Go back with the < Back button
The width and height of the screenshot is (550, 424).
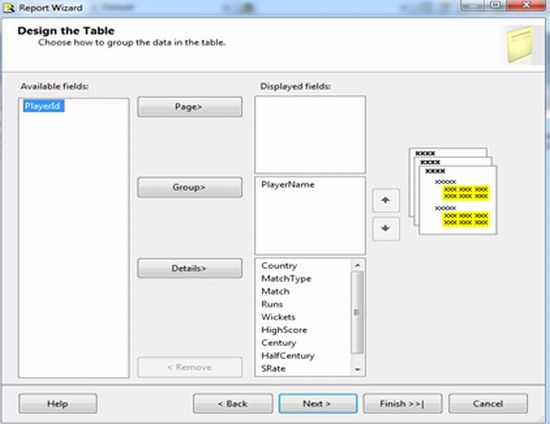233,404
